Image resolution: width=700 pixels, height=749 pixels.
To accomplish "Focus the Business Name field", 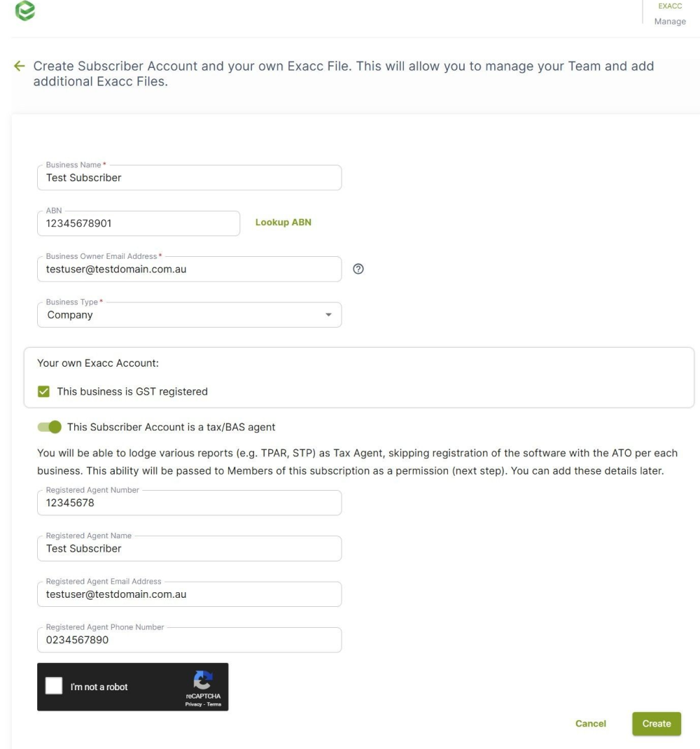I will (x=189, y=178).
